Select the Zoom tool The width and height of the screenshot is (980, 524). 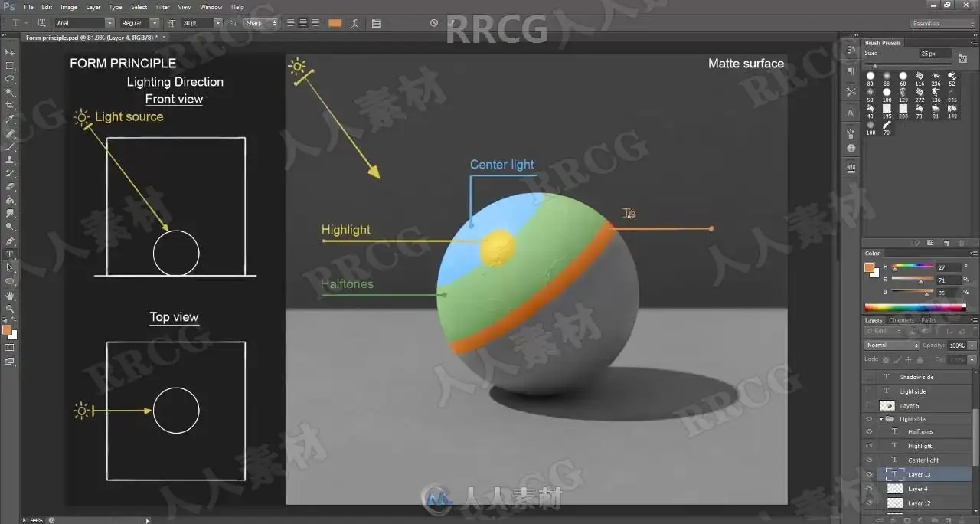[10, 309]
